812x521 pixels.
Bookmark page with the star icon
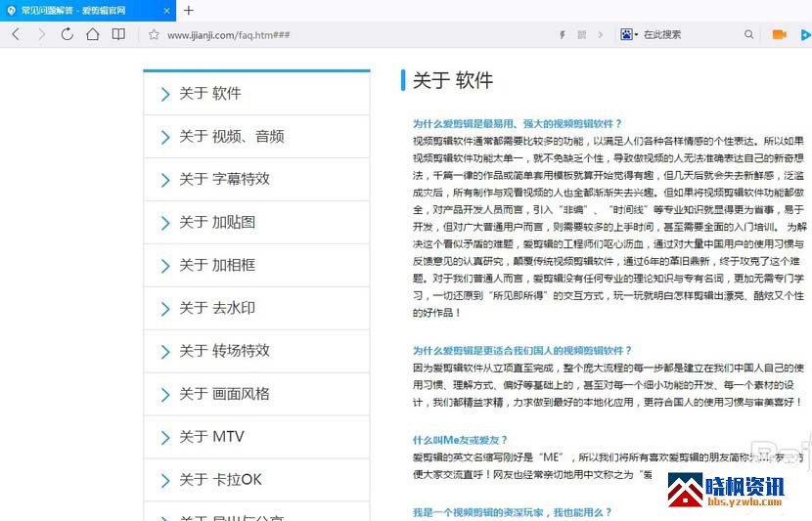click(154, 35)
